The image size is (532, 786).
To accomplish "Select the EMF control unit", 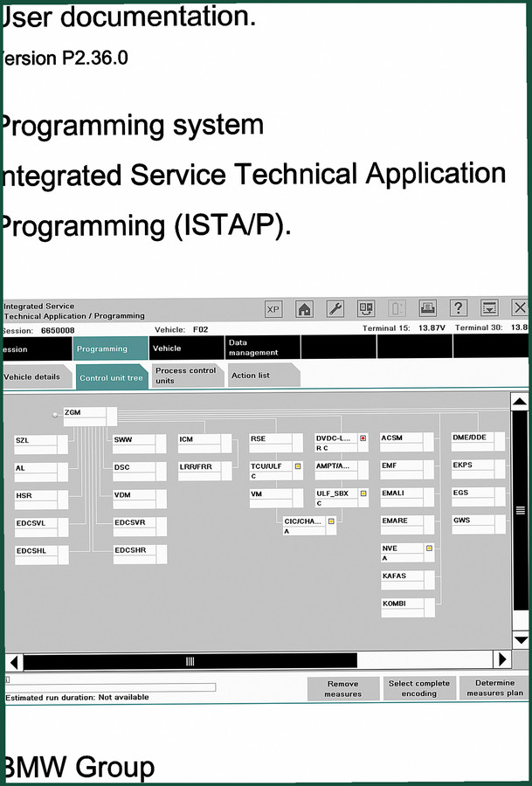I will 407,470.
